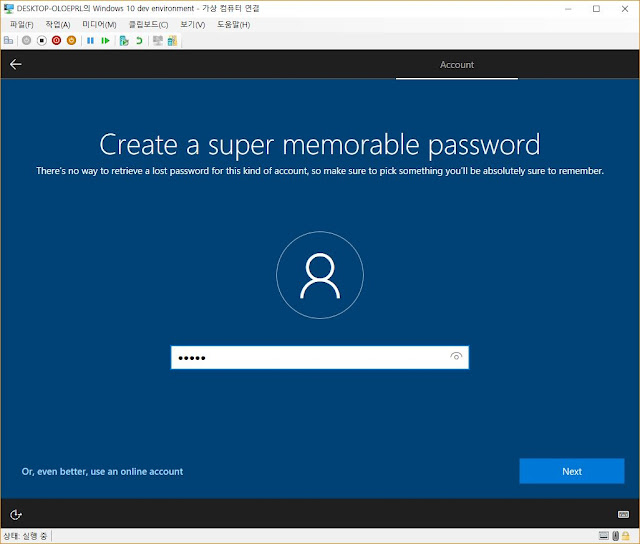Screen dimensions: 640x544
Task: Open the 도움말(H) menu
Action: click(233, 24)
